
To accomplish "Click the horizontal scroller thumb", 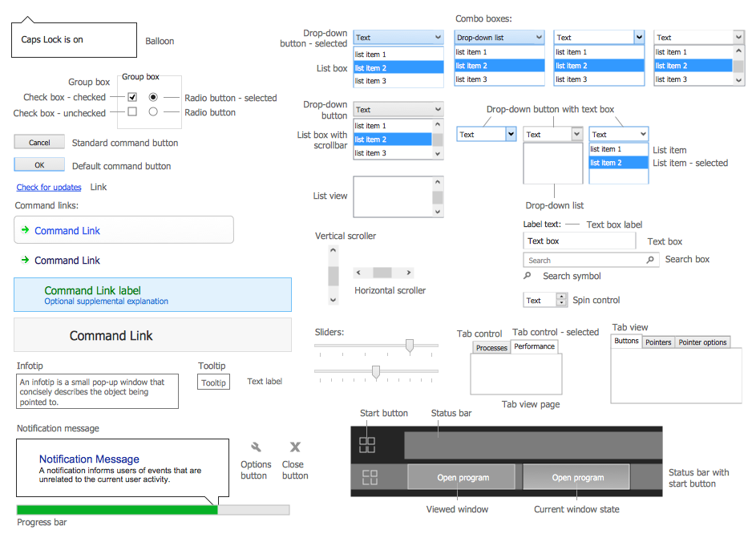I will (382, 273).
